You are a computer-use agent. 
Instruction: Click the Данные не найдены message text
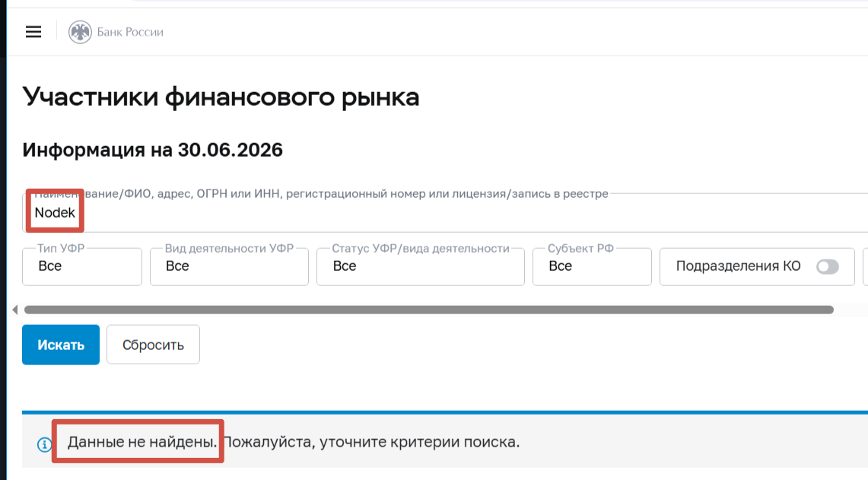pyautogui.click(x=142, y=442)
